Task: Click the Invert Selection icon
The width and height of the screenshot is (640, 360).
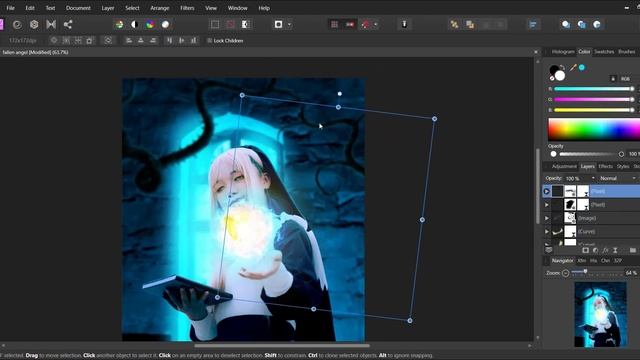Action: [x=245, y=24]
